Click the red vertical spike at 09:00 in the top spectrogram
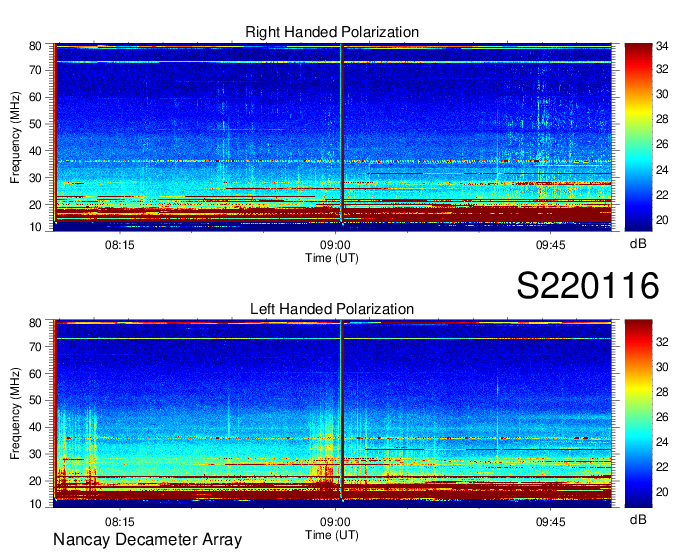This screenshot has height=552, width=680. point(342,134)
